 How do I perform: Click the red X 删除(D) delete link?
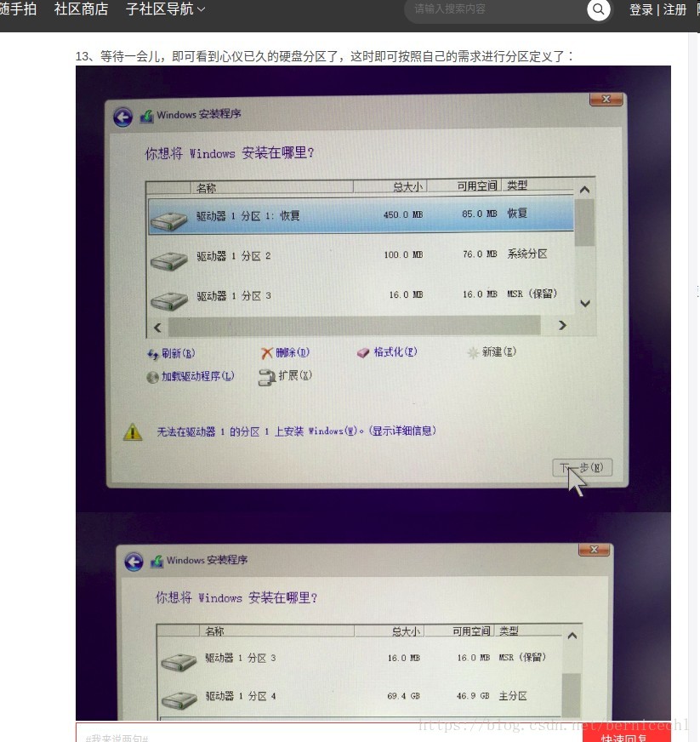click(285, 352)
